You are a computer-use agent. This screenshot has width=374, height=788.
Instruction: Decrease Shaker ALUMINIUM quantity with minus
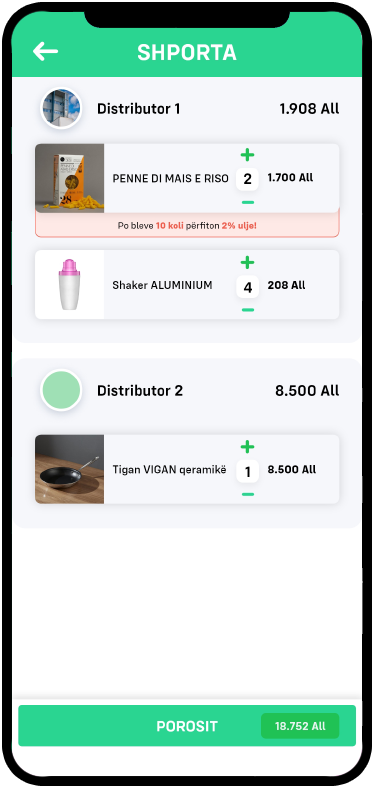pos(247,310)
